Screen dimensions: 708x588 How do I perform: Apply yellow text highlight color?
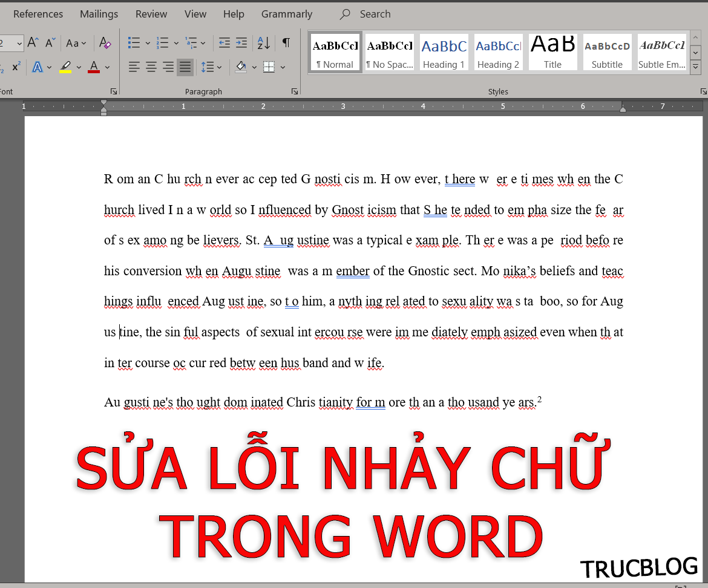(x=65, y=67)
